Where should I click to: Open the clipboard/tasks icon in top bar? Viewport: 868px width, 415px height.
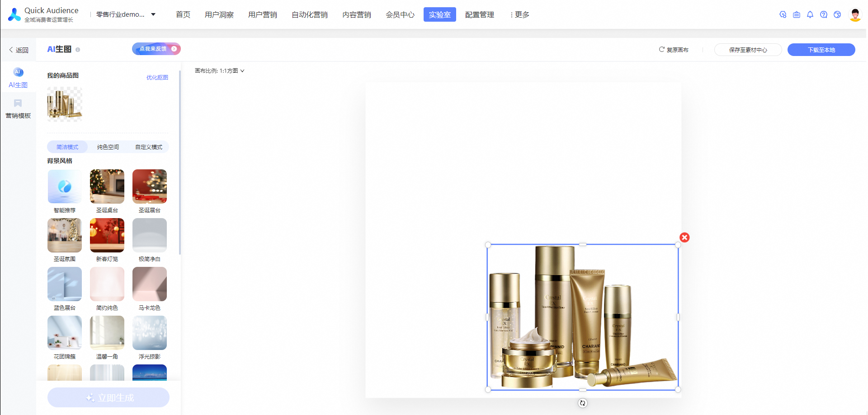(x=797, y=14)
